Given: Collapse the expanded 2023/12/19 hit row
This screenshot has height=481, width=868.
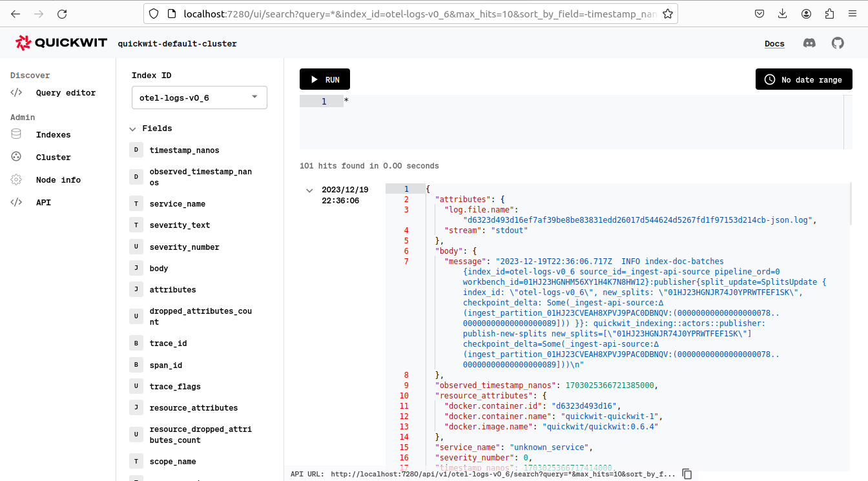Looking at the screenshot, I should tap(309, 190).
